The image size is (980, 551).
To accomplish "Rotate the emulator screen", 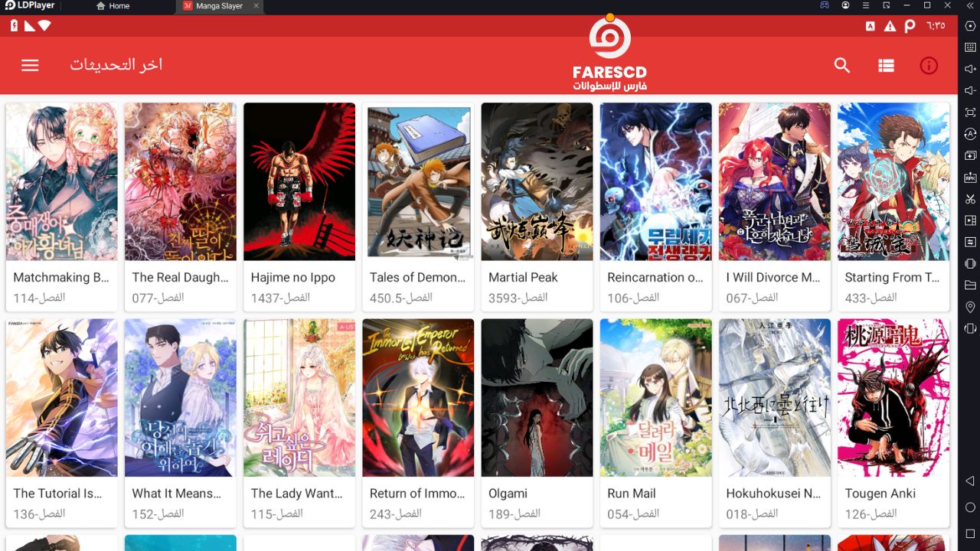I will [970, 329].
